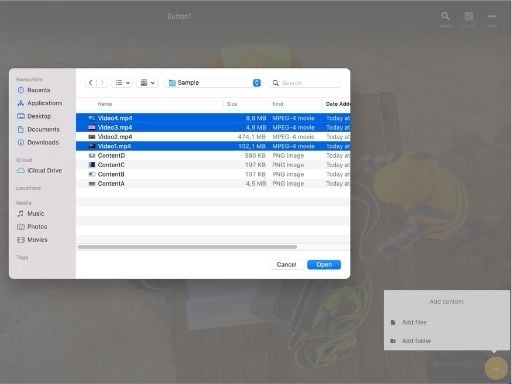Select ContentA image file
The height and width of the screenshot is (384, 512).
[213, 183]
